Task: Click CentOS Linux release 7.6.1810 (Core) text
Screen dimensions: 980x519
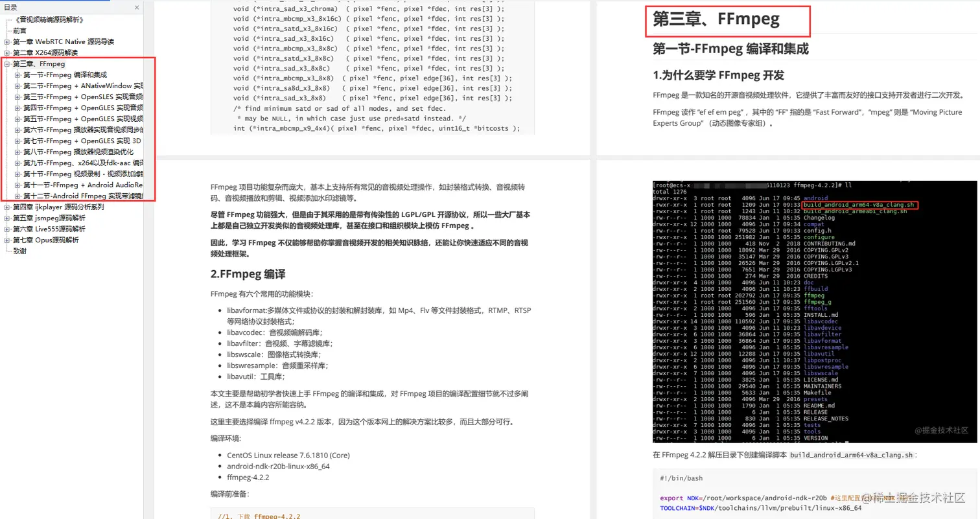Action: [289, 455]
